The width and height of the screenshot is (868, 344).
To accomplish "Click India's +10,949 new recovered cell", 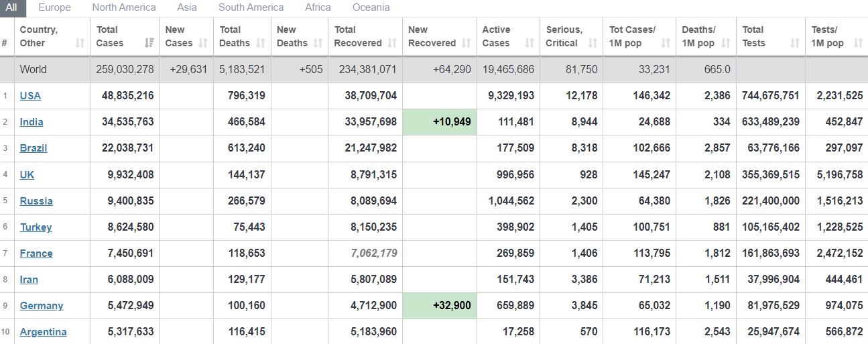I will [440, 122].
